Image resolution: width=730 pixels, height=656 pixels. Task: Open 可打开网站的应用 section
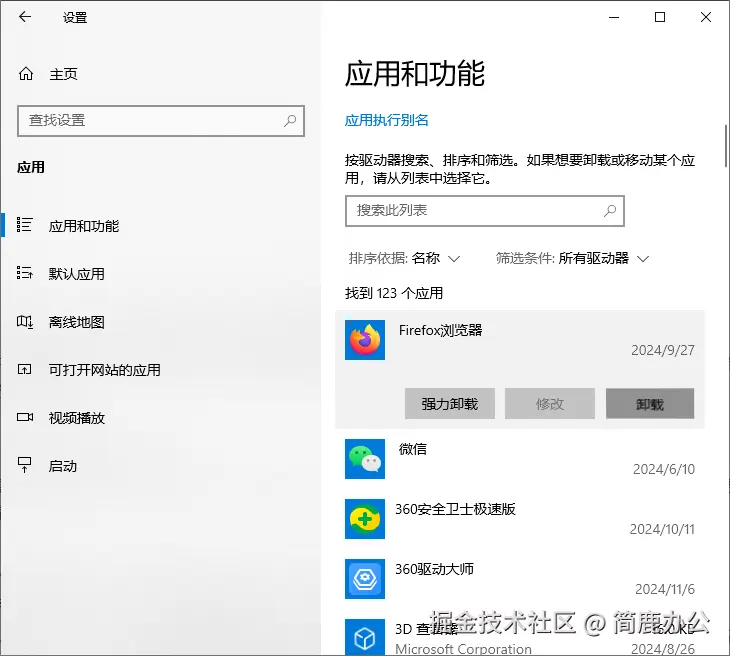pyautogui.click(x=105, y=370)
